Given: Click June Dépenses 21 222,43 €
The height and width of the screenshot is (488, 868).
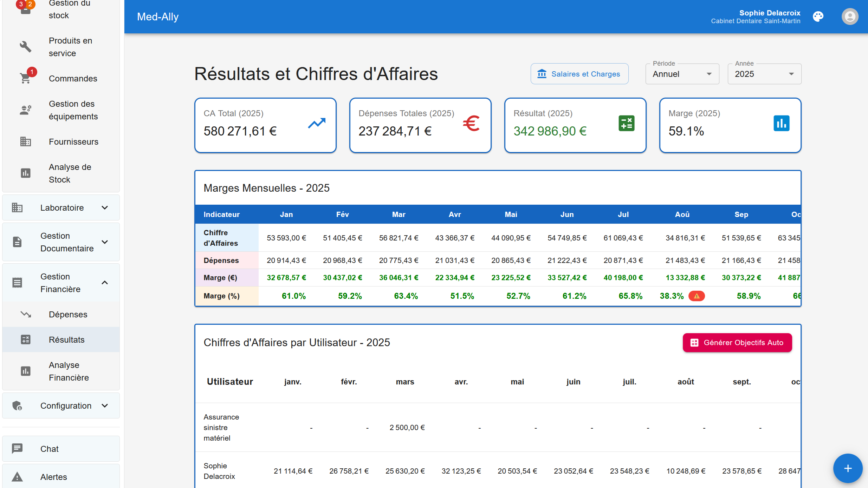Looking at the screenshot, I should tap(567, 260).
